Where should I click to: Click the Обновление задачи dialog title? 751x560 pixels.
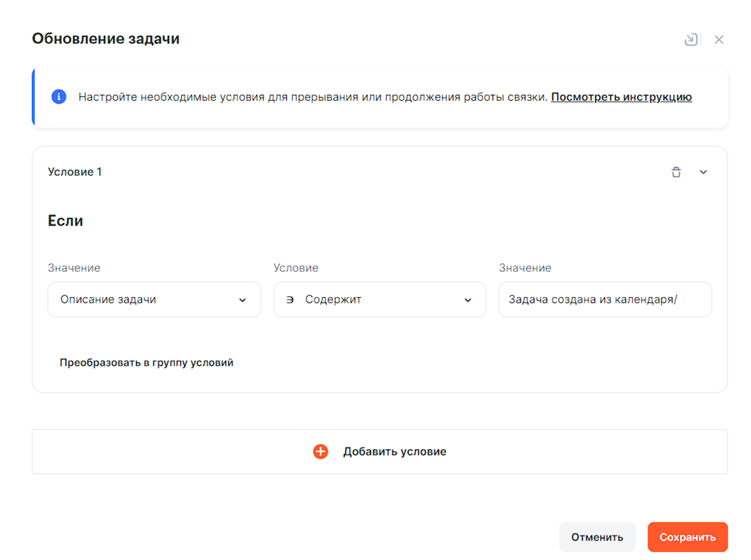click(x=106, y=39)
